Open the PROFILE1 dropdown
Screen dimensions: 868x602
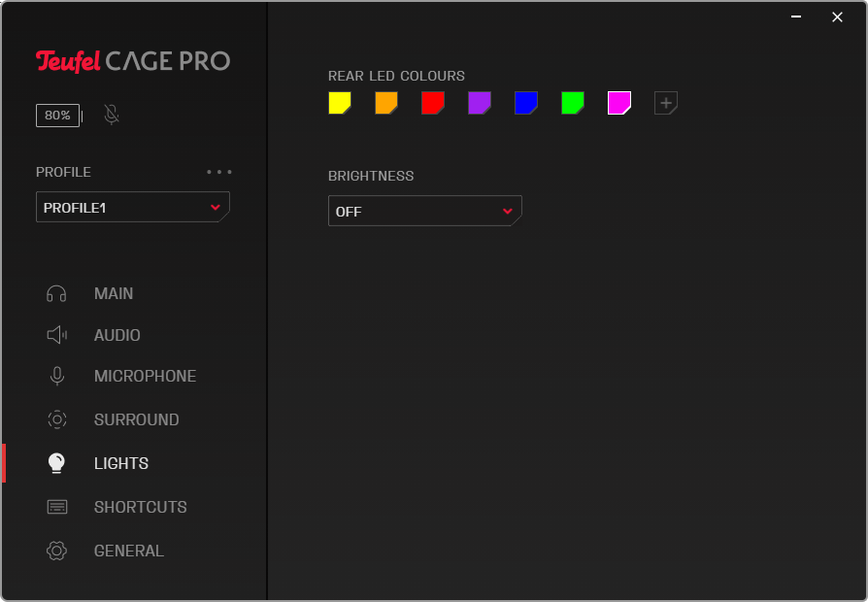[x=133, y=207]
